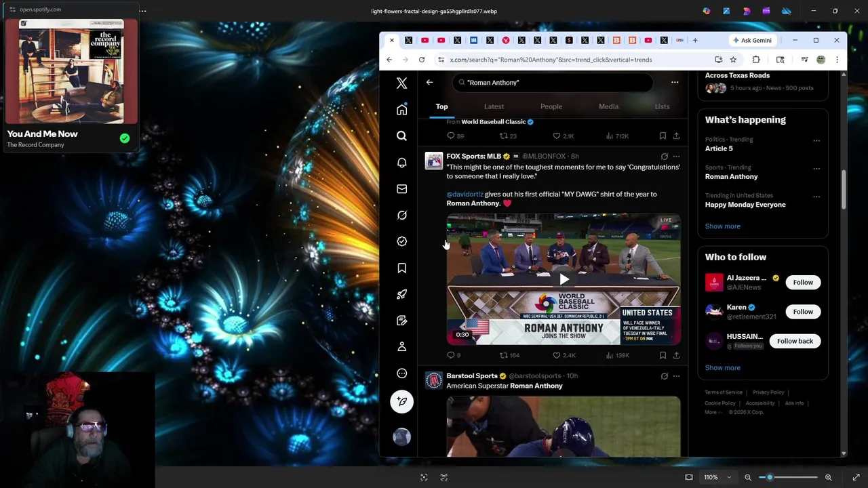Viewport: 868px width, 488px height.
Task: Follow Karen
Action: pos(803,312)
